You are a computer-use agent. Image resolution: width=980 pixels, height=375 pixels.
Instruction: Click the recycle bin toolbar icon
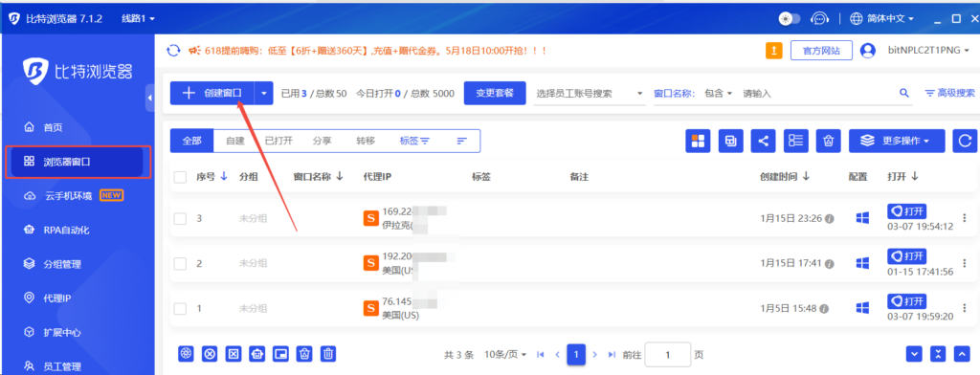tap(828, 141)
